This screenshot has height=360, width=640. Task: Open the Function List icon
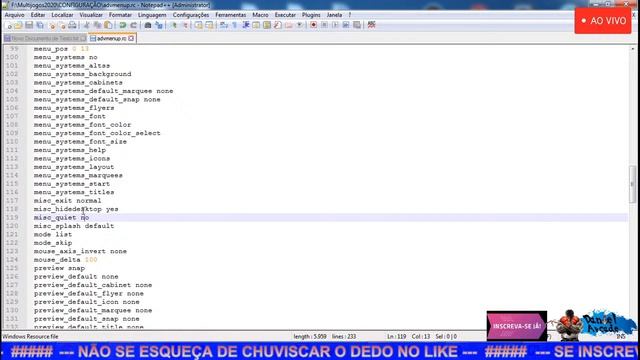pos(278,25)
